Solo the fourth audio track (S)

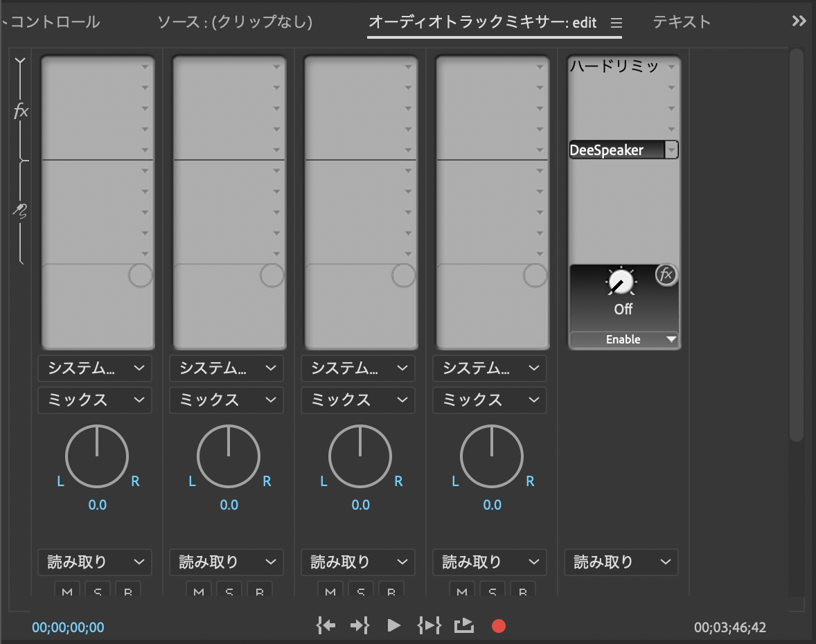coord(493,590)
